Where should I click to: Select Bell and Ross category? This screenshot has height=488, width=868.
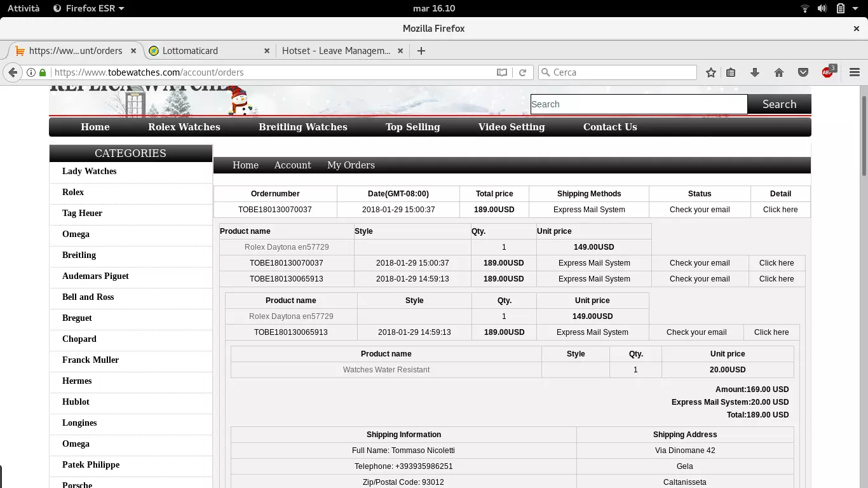click(x=88, y=297)
